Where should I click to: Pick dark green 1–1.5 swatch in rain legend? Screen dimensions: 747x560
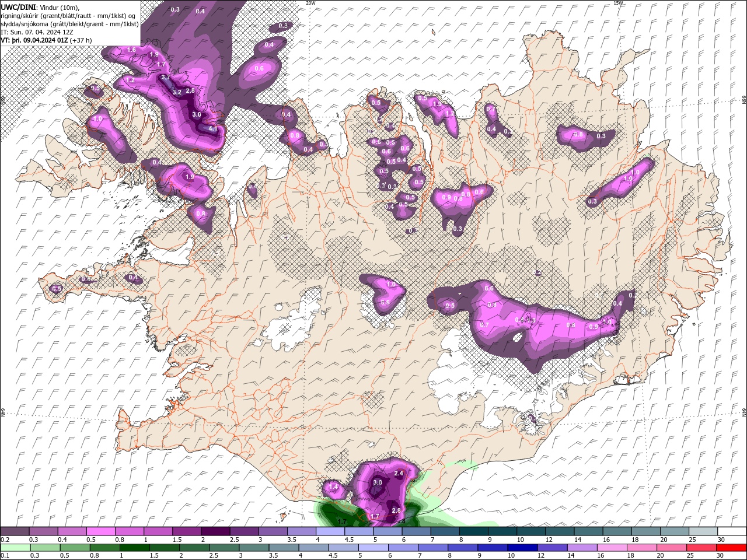point(135,548)
